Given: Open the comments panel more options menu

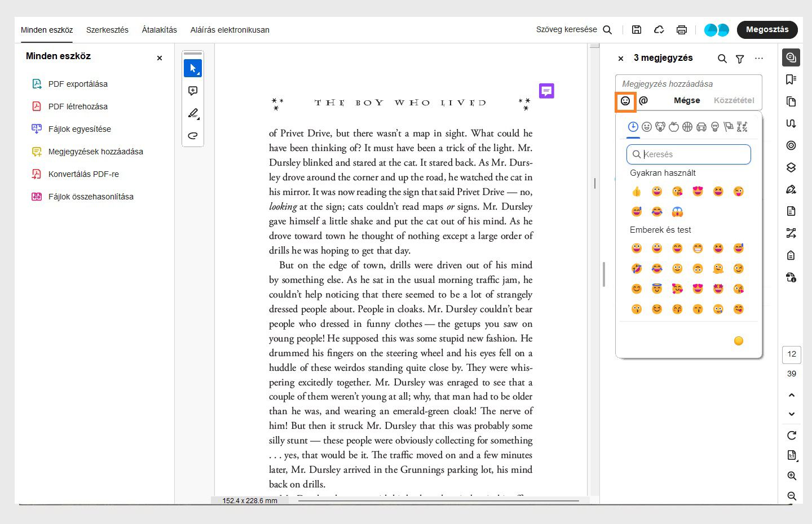Looking at the screenshot, I should [x=759, y=59].
